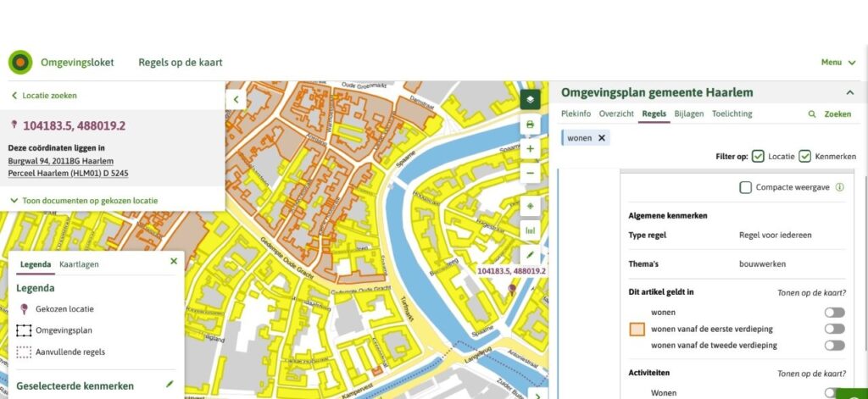868x399 pixels.
Task: Go back to 'Locatie zoeken'
Action: 44,95
